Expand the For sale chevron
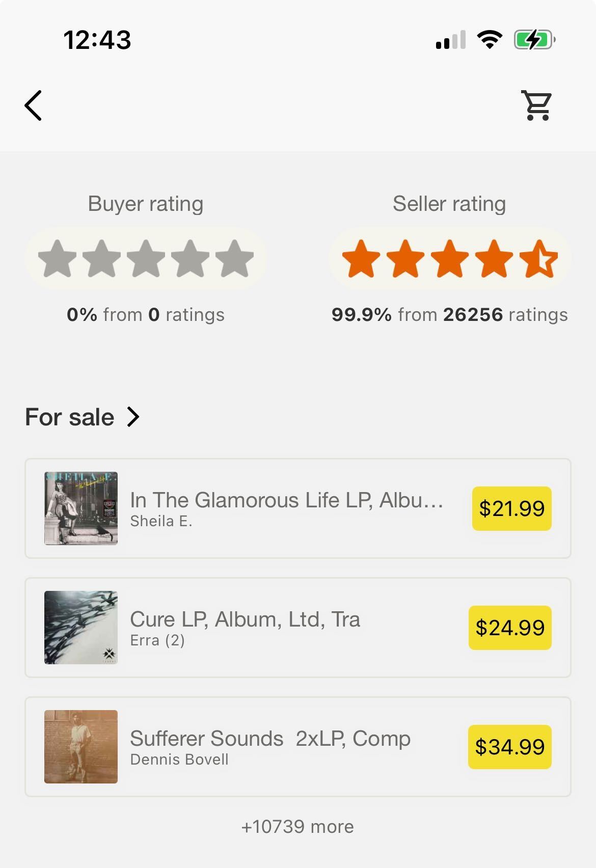 (133, 417)
